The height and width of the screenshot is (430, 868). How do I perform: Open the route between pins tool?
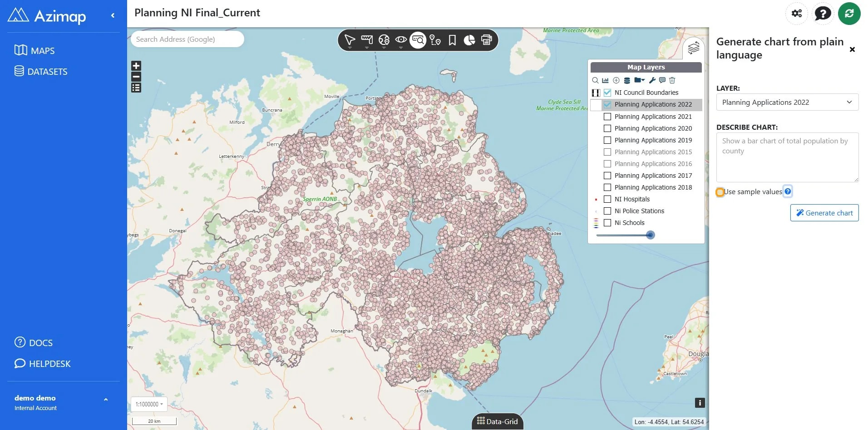pyautogui.click(x=435, y=40)
